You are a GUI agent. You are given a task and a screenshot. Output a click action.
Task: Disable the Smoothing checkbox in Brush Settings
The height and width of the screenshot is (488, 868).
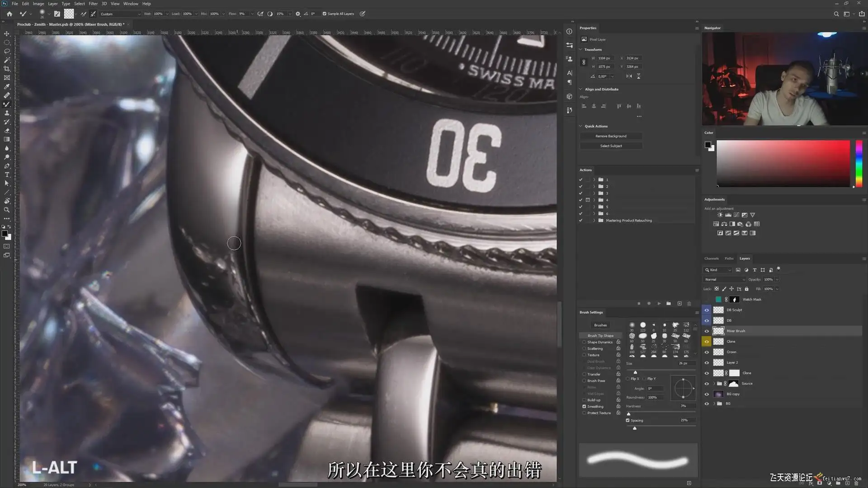click(584, 406)
